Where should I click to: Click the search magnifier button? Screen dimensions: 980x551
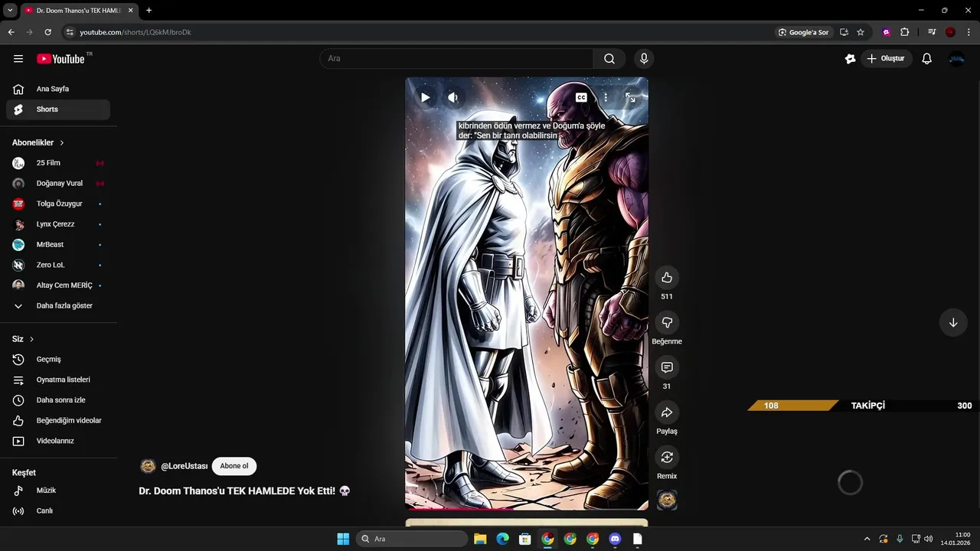click(x=609, y=59)
